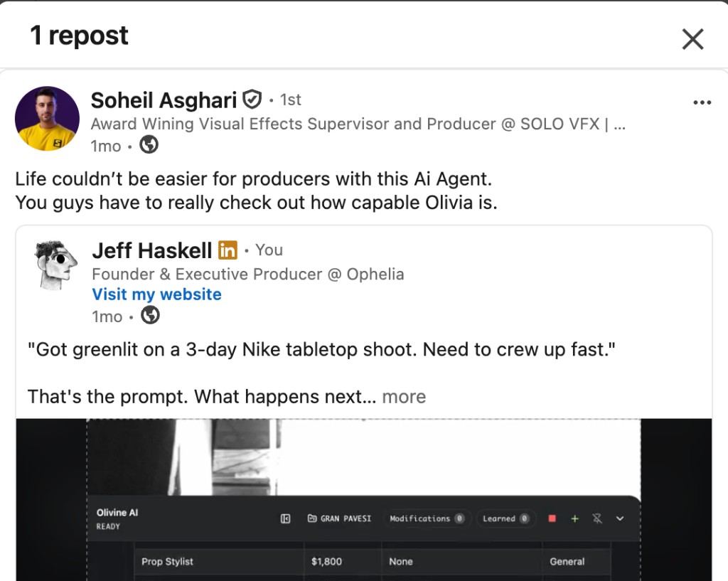
Task: Click the Olivine AI title
Action: click(117, 513)
